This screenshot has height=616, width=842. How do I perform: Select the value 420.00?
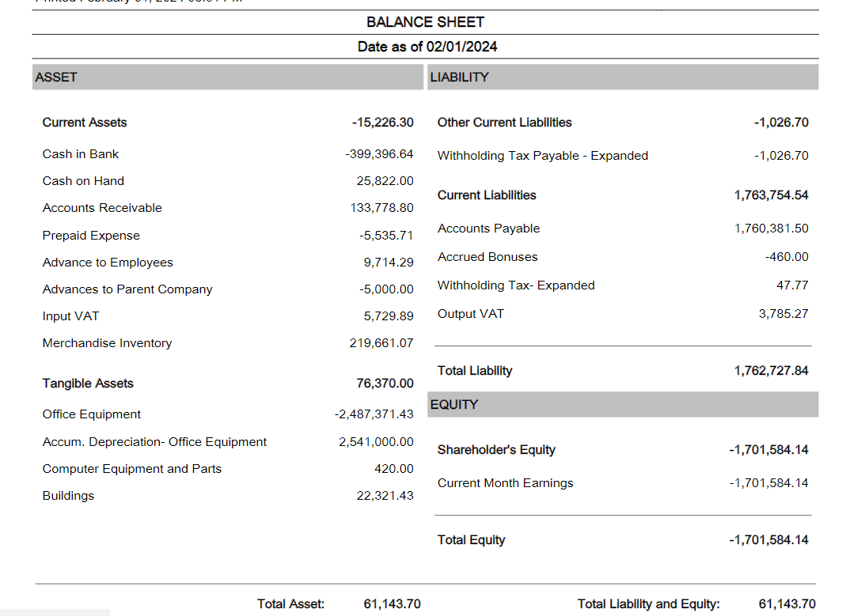[393, 468]
